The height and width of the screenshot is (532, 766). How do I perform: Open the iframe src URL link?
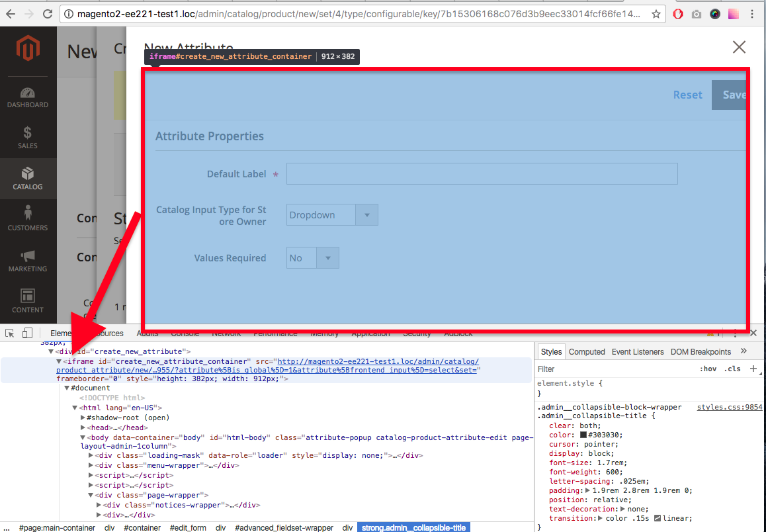(378, 361)
